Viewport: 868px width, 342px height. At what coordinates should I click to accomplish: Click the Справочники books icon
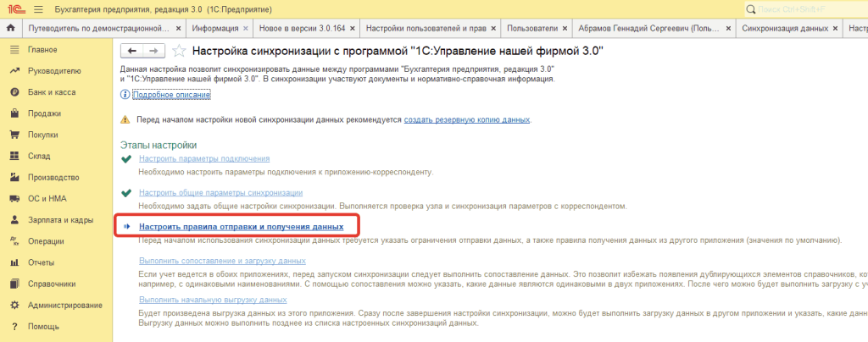pyautogui.click(x=15, y=284)
